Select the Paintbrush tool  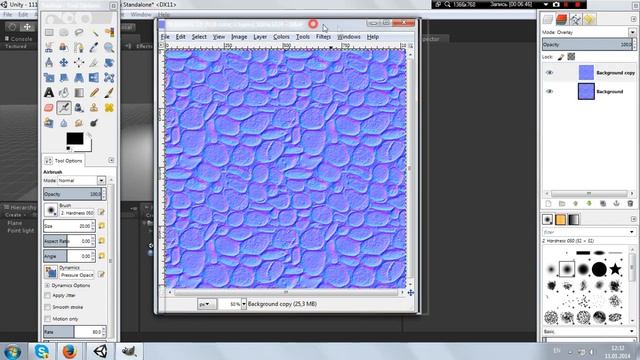[x=109, y=93]
